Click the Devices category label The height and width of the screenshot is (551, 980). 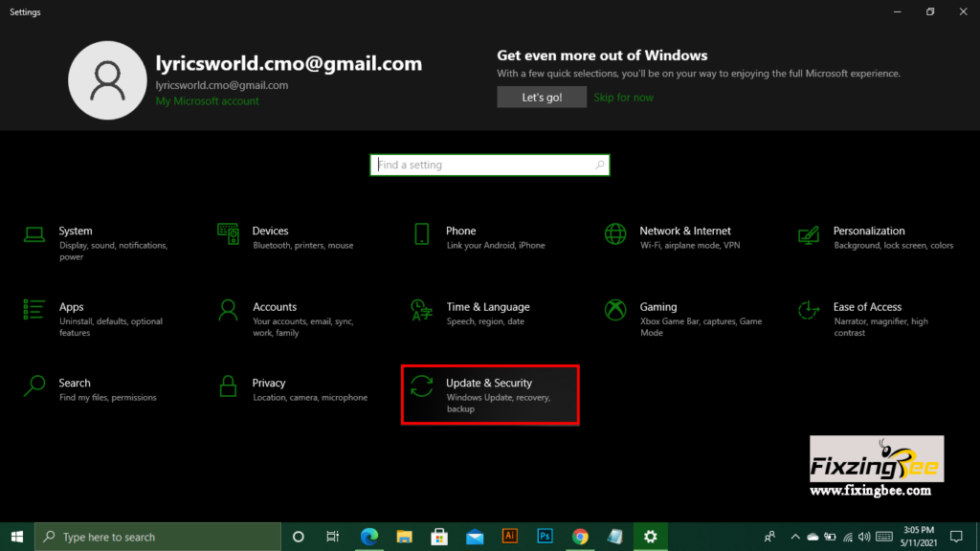tap(270, 231)
